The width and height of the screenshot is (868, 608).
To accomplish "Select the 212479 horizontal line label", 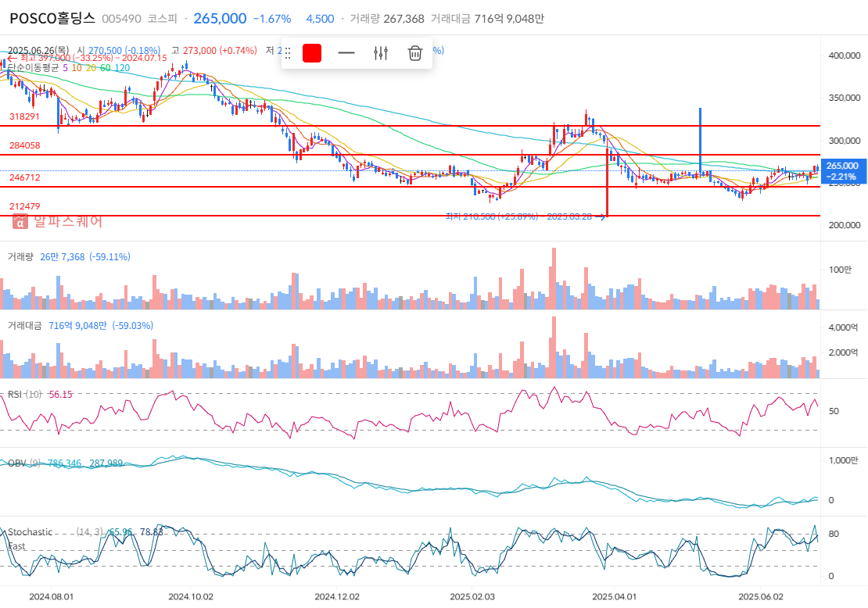I will (x=24, y=206).
